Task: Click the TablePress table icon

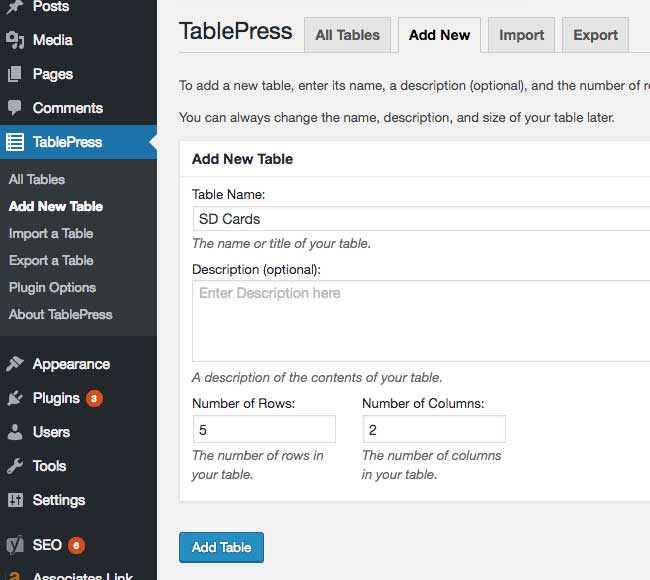Action: [x=15, y=142]
